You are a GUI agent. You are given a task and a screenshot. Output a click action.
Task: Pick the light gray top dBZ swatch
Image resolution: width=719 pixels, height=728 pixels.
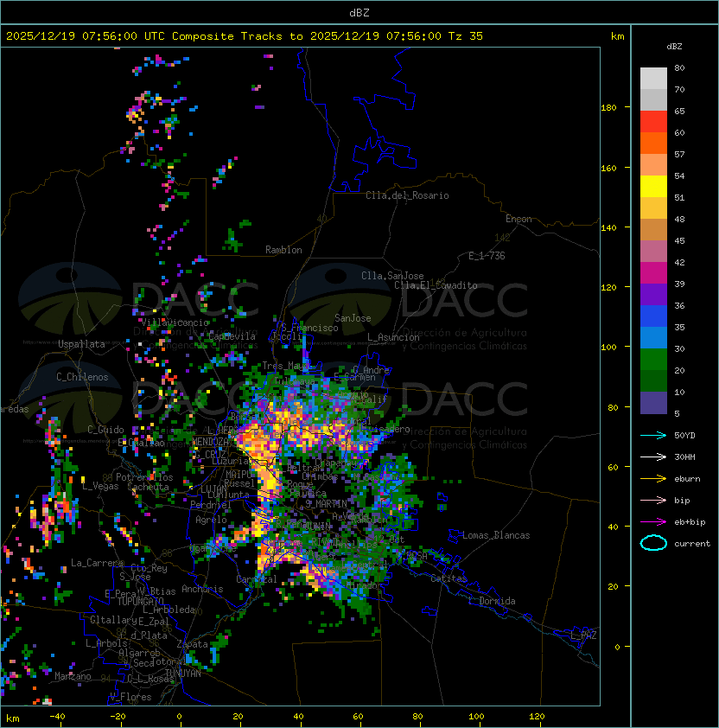coord(653,78)
